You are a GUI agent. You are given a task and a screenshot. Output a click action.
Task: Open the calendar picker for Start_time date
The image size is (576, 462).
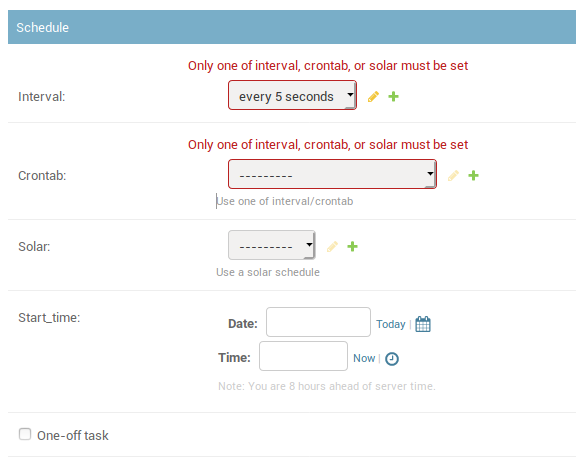(423, 324)
